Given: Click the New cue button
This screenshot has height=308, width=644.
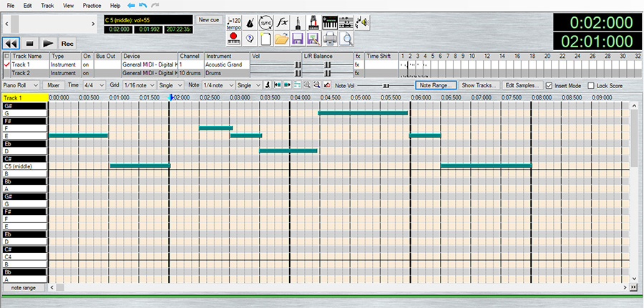Looking at the screenshot, I should point(209,20).
